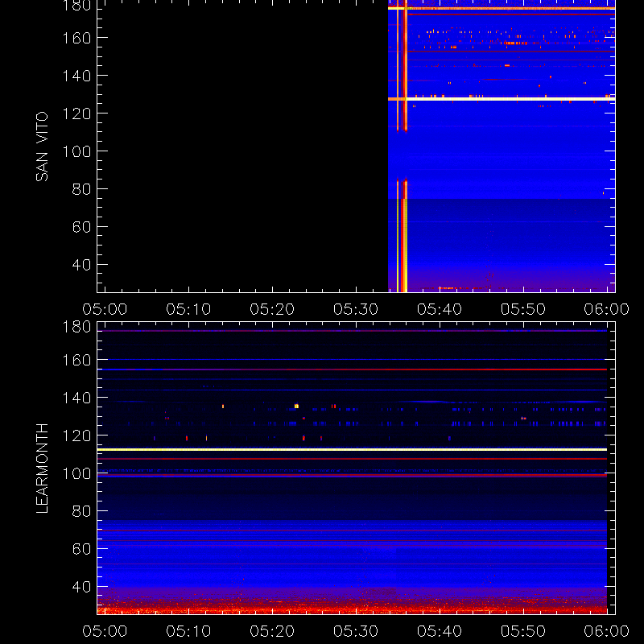Select the 160 tick label on the San Vito plot
Screen dimensions: 644x644
(x=76, y=38)
